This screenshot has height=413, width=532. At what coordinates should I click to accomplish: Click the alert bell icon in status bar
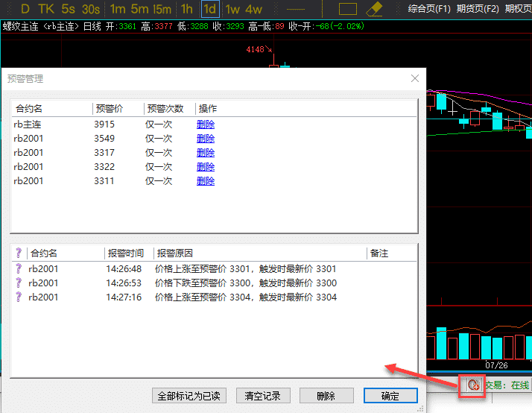(x=472, y=385)
